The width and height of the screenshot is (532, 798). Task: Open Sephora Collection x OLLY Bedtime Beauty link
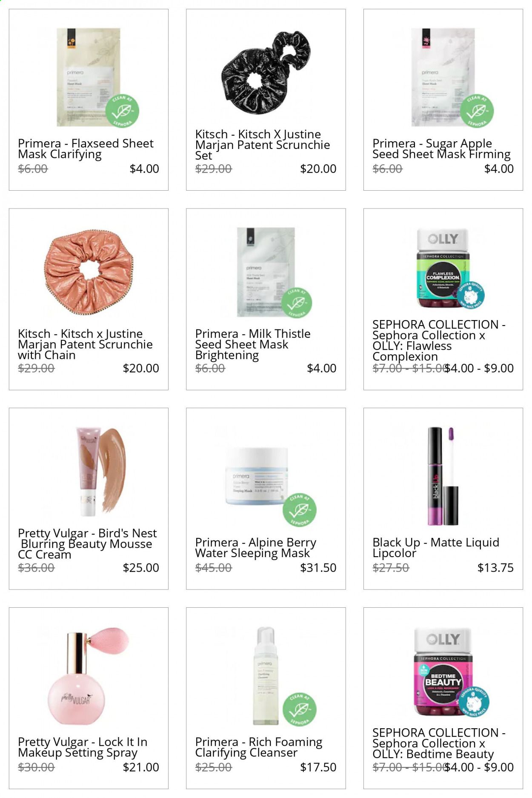pyautogui.click(x=439, y=744)
